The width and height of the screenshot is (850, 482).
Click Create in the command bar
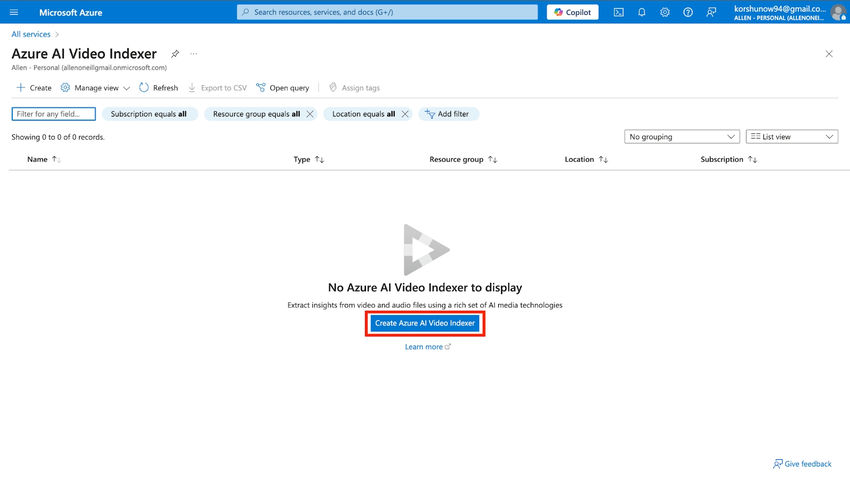(x=34, y=88)
